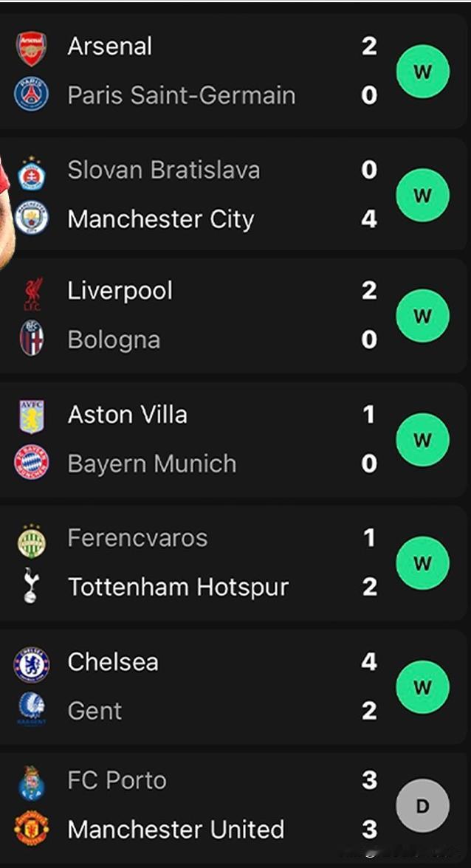Click the Slovan Bratislava badge

coord(31,173)
